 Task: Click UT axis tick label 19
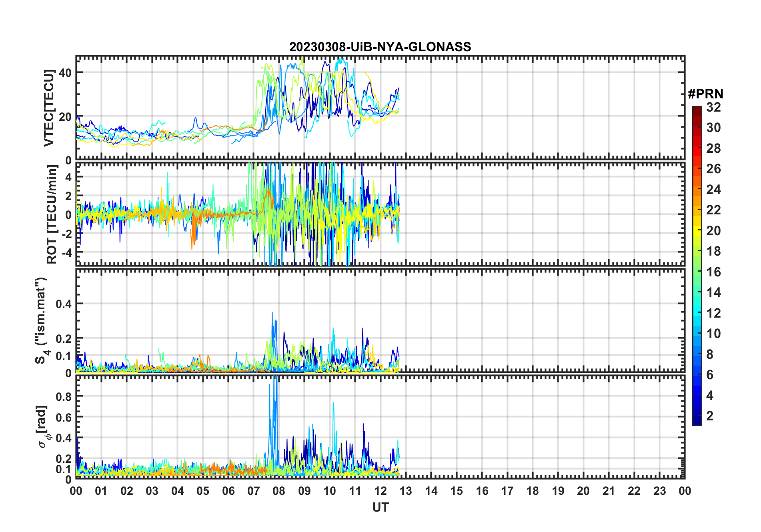558,491
